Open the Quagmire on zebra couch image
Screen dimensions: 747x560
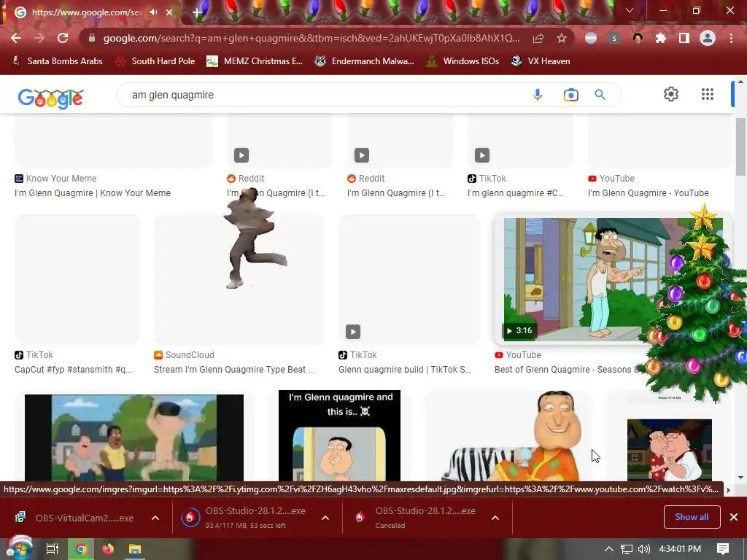point(510,436)
